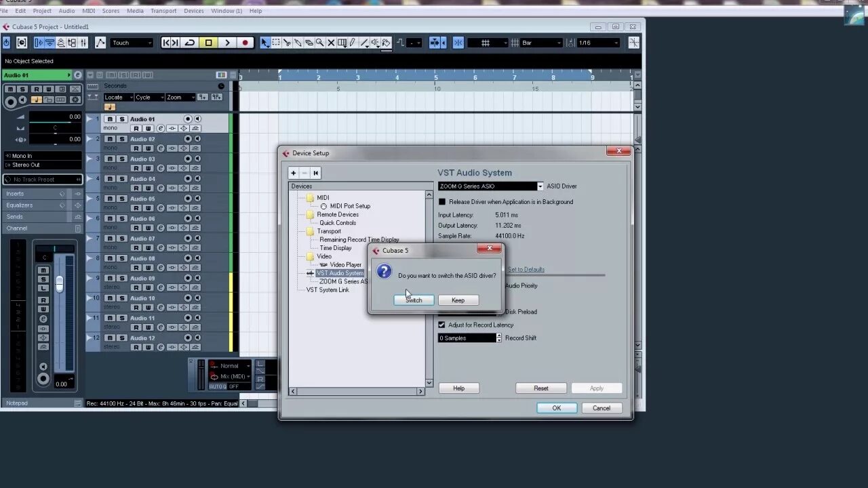Click OK in Device Setup
The width and height of the screenshot is (868, 488).
[557, 408]
